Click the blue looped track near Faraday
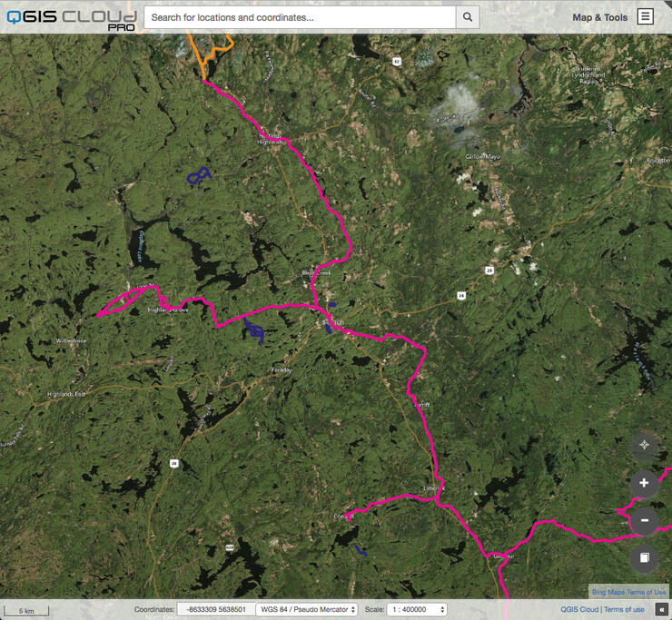 pyautogui.click(x=255, y=332)
